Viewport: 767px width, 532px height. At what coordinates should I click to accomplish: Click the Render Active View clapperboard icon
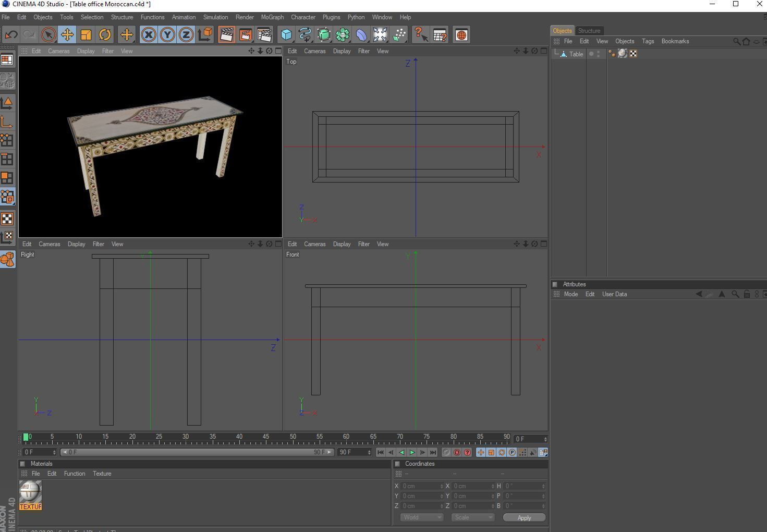pos(226,35)
